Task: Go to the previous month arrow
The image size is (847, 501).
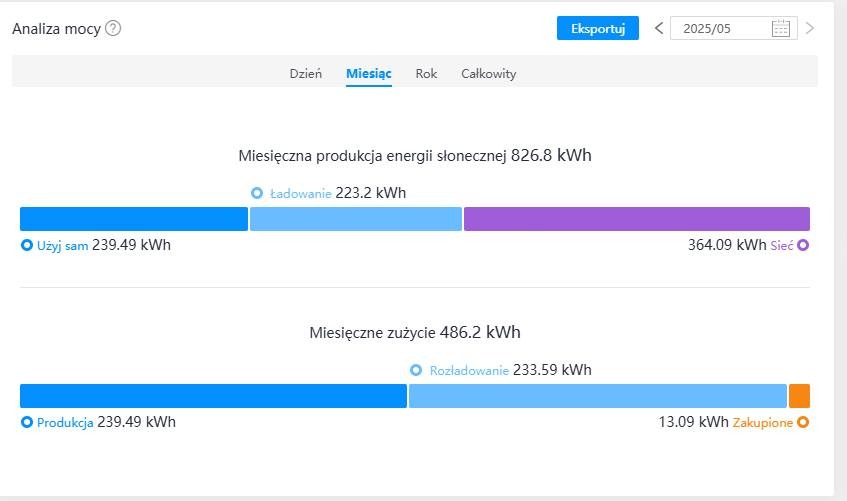Action: click(658, 28)
